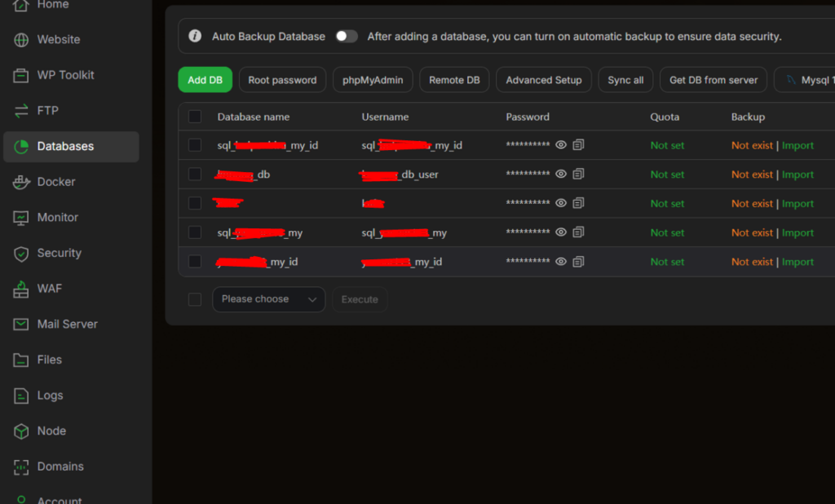Click the info icon beside Auto Backup Database

(195, 36)
